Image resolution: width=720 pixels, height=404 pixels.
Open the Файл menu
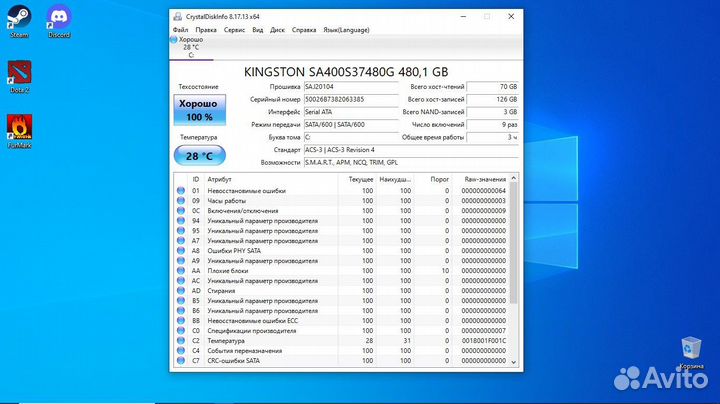point(180,30)
